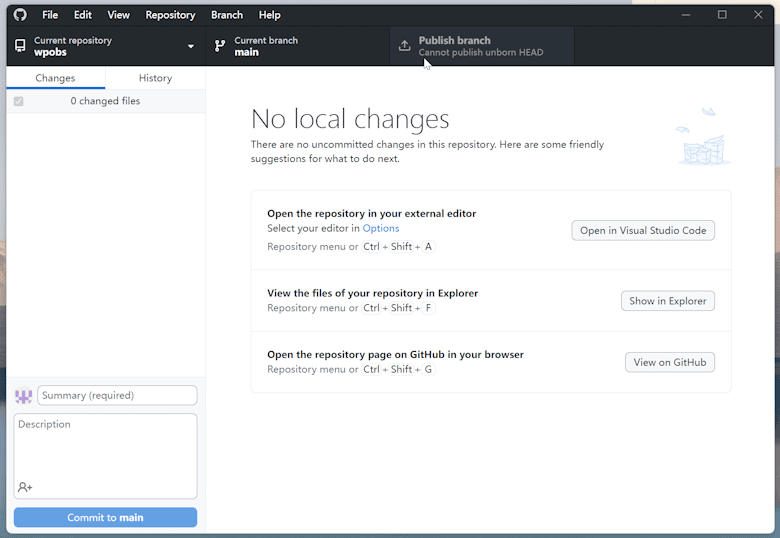The width and height of the screenshot is (780, 538).
Task: Minimize the GitHub Desktop window
Action: click(x=686, y=15)
